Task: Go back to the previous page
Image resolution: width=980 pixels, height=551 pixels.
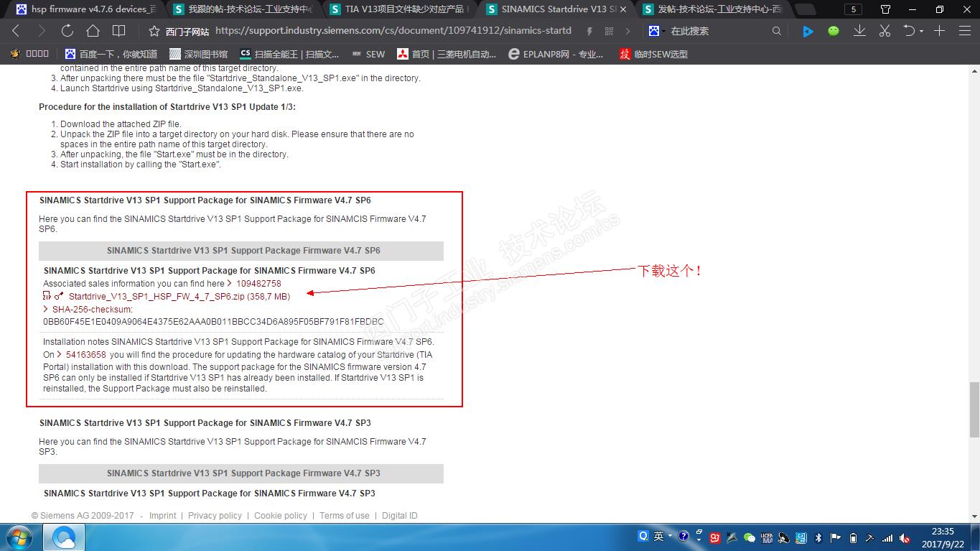Action: pos(16,31)
